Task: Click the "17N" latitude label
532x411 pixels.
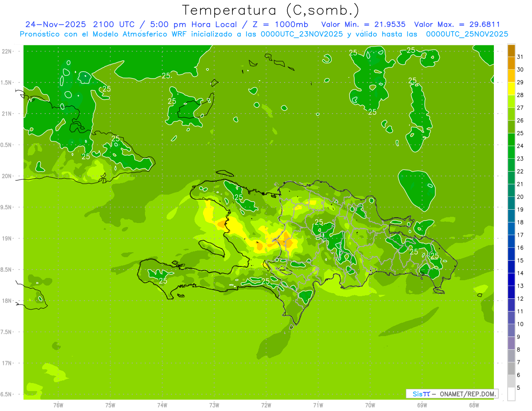Action: (x=7, y=363)
